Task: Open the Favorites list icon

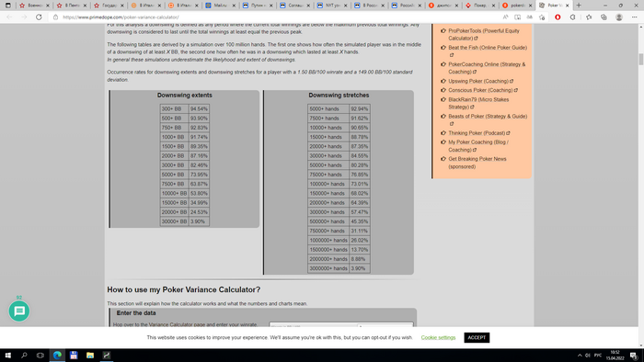Action: point(589,17)
